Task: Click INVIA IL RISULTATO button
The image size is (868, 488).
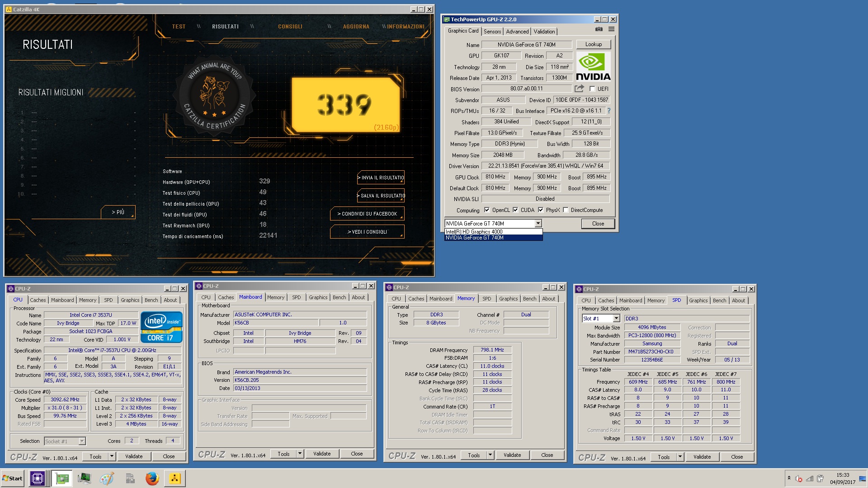Action: pyautogui.click(x=381, y=178)
